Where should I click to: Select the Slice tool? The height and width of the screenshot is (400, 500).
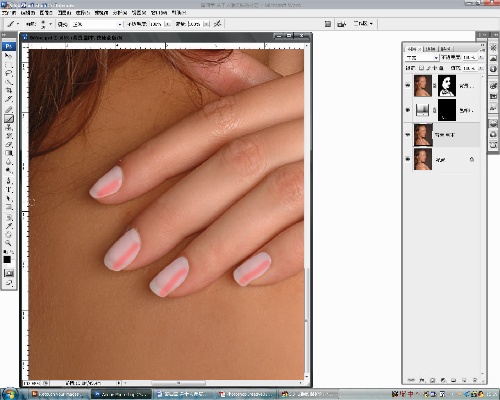point(8,99)
